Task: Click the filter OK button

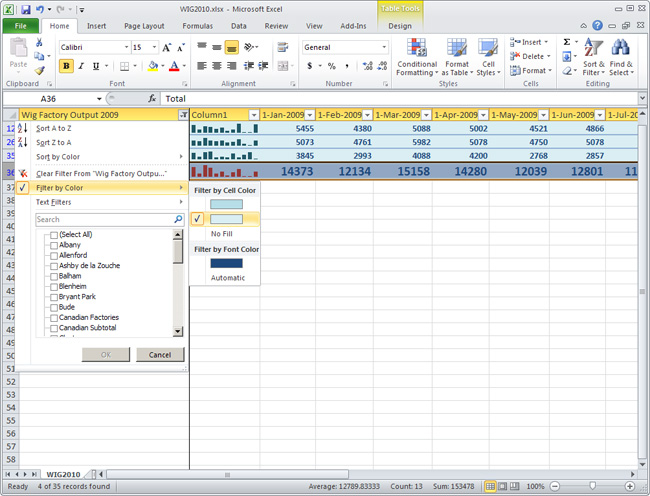Action: click(x=106, y=355)
